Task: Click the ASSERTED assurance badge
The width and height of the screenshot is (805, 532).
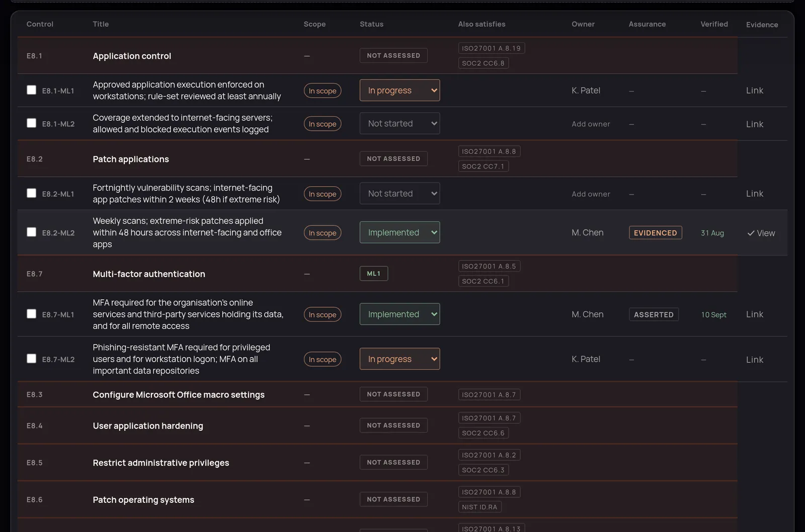Action: coord(654,314)
